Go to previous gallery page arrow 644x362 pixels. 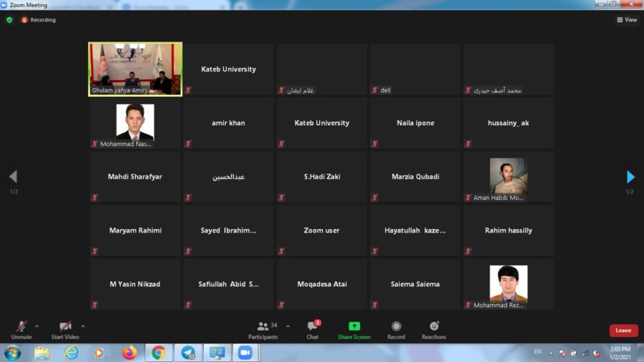click(13, 177)
